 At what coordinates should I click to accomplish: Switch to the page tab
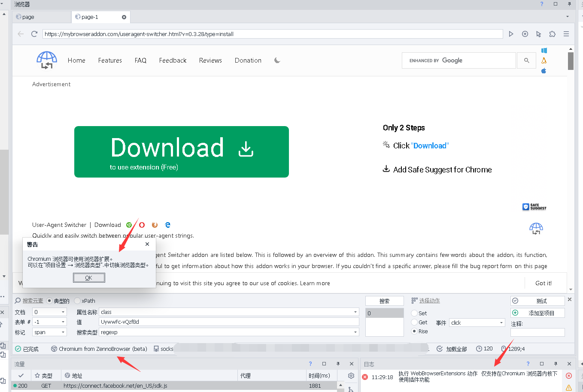41,17
